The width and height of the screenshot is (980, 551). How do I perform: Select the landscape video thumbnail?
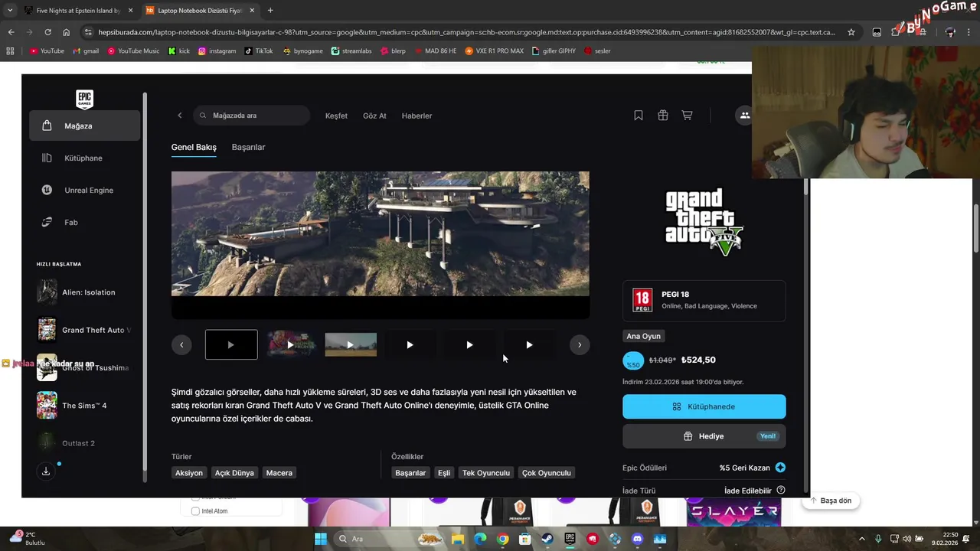tap(351, 344)
